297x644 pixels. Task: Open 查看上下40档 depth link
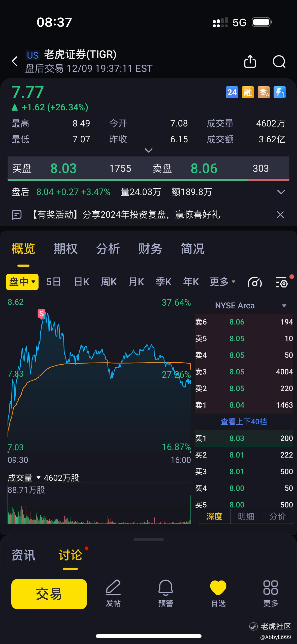coord(244,422)
